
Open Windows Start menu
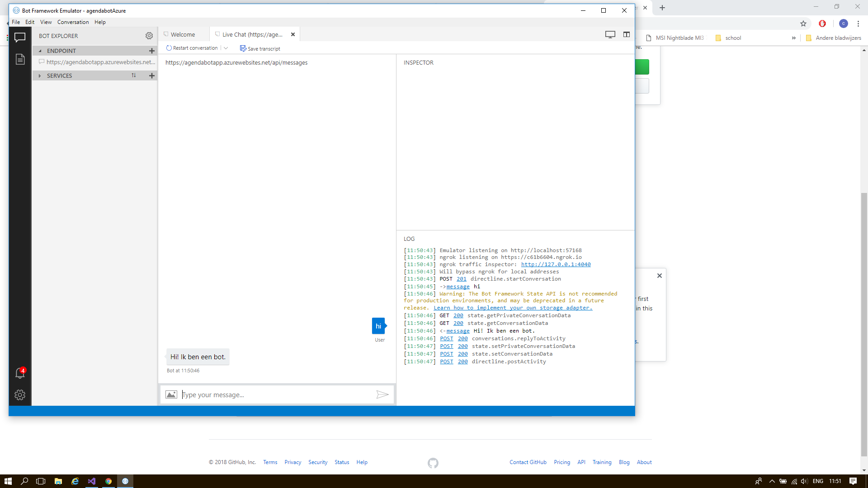pos(8,481)
